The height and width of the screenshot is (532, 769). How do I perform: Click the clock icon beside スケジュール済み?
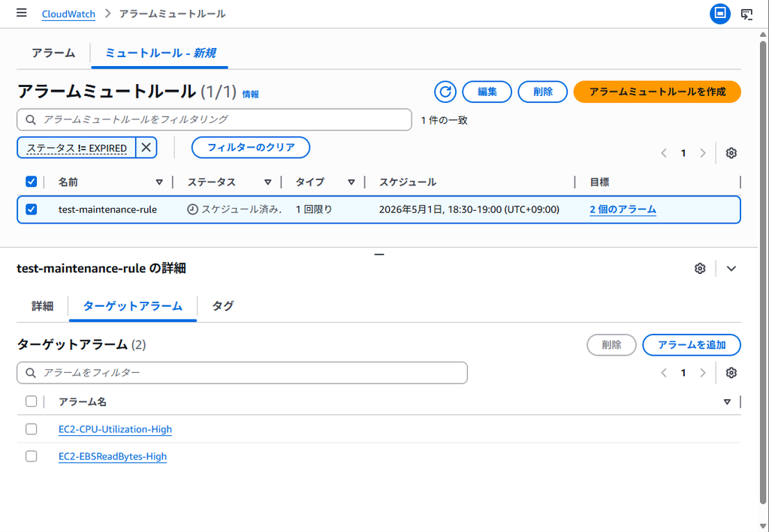click(x=193, y=209)
